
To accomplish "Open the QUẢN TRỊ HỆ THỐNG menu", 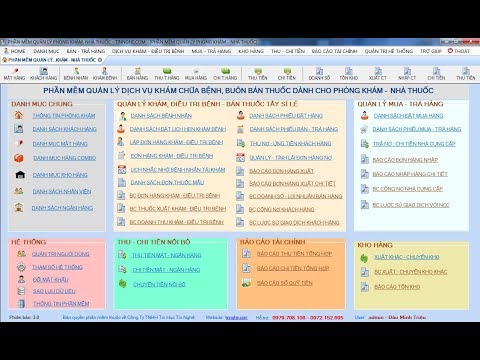I will (x=389, y=51).
